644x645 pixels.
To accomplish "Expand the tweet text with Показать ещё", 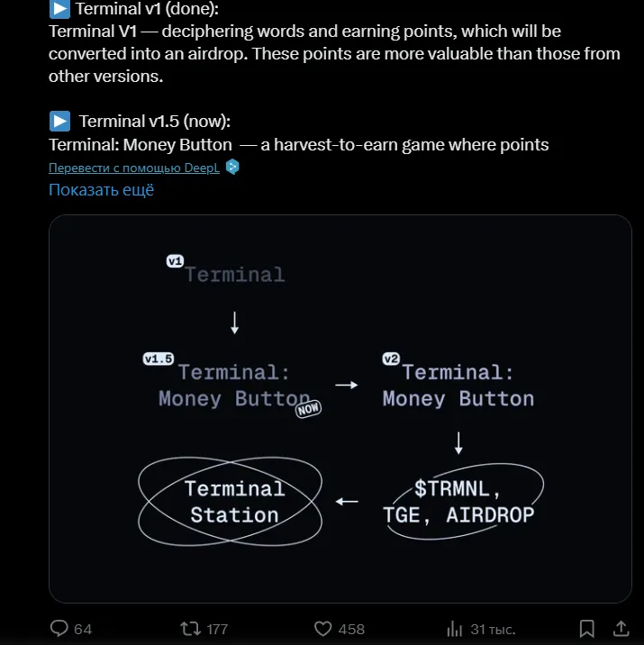I will tap(101, 190).
